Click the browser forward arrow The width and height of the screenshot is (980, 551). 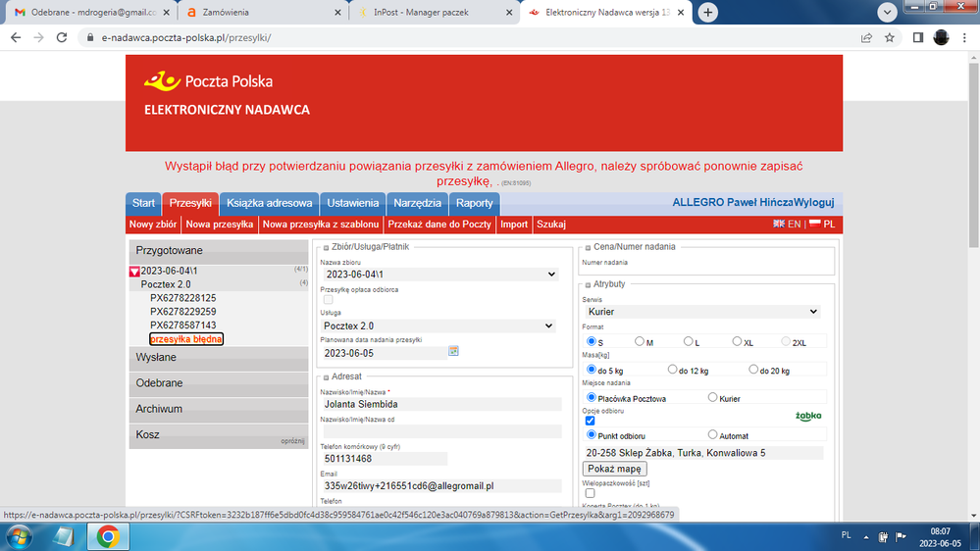[39, 37]
